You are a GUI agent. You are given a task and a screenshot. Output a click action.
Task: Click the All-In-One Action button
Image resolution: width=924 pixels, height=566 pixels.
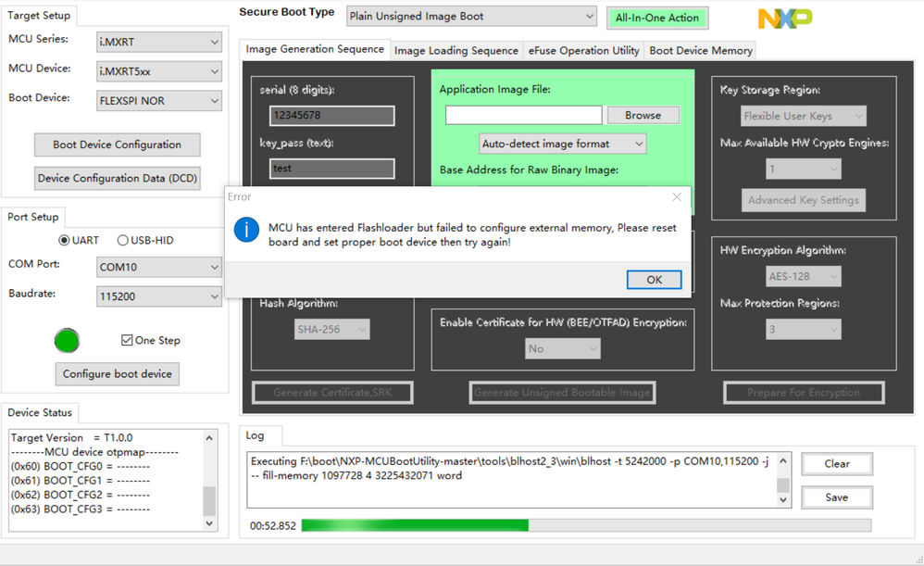pyautogui.click(x=657, y=18)
